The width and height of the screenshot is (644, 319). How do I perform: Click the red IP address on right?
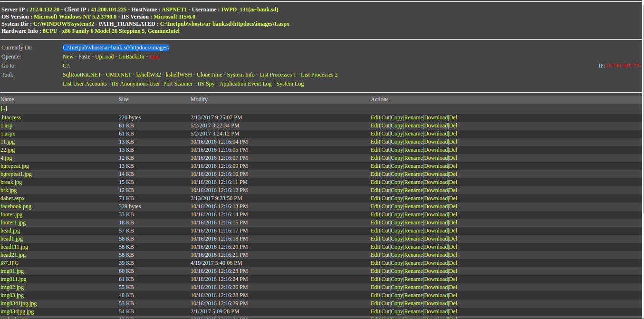623,66
